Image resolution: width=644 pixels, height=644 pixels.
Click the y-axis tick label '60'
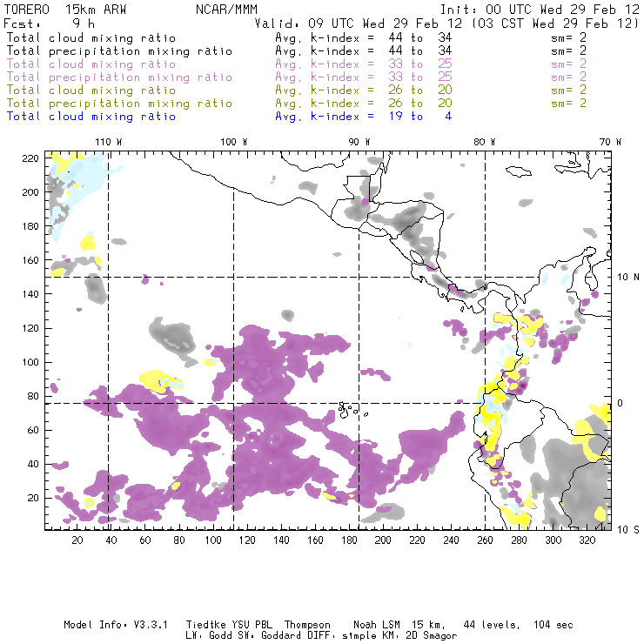coord(33,430)
